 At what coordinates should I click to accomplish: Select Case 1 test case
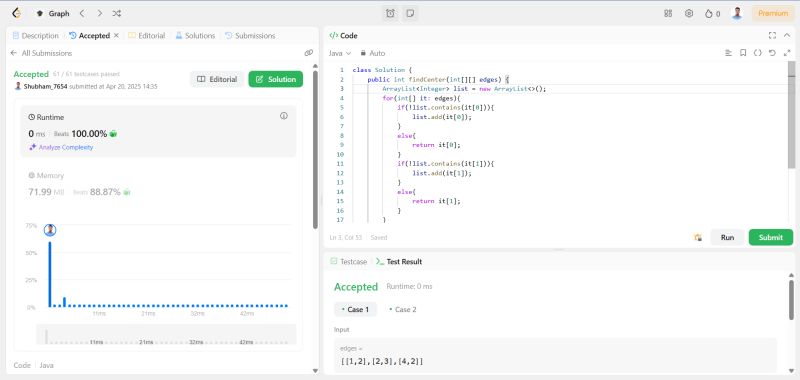click(x=355, y=310)
